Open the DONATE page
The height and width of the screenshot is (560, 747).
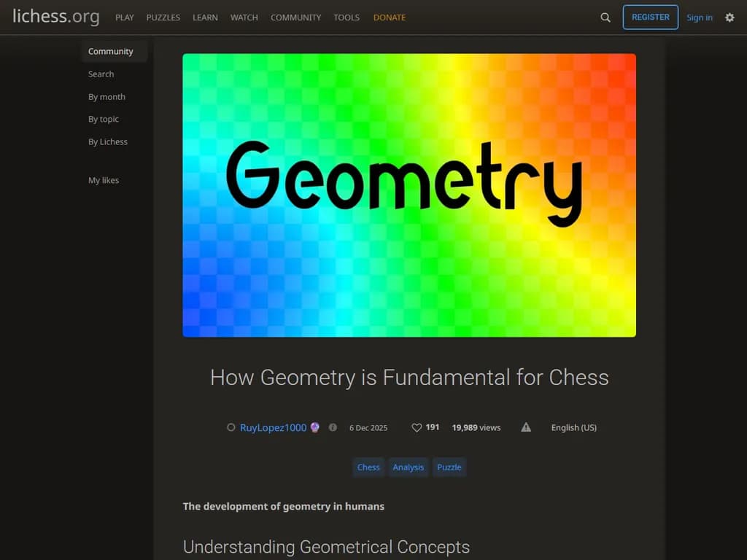point(390,17)
